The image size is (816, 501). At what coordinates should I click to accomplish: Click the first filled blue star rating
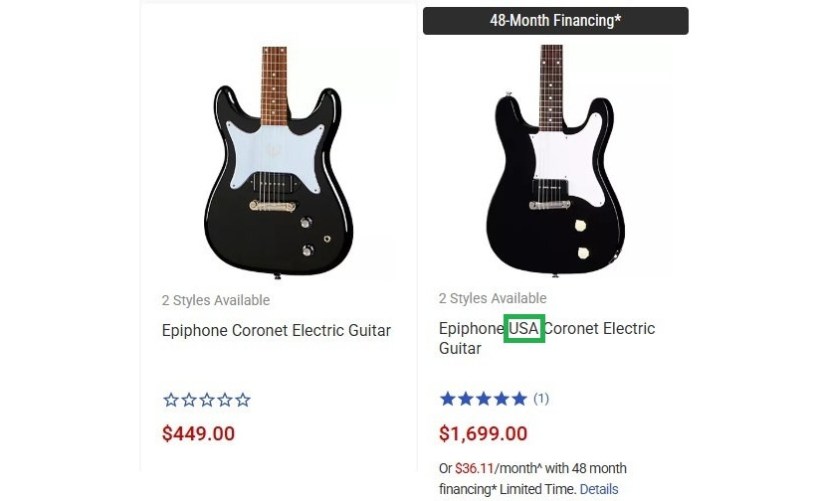point(447,399)
